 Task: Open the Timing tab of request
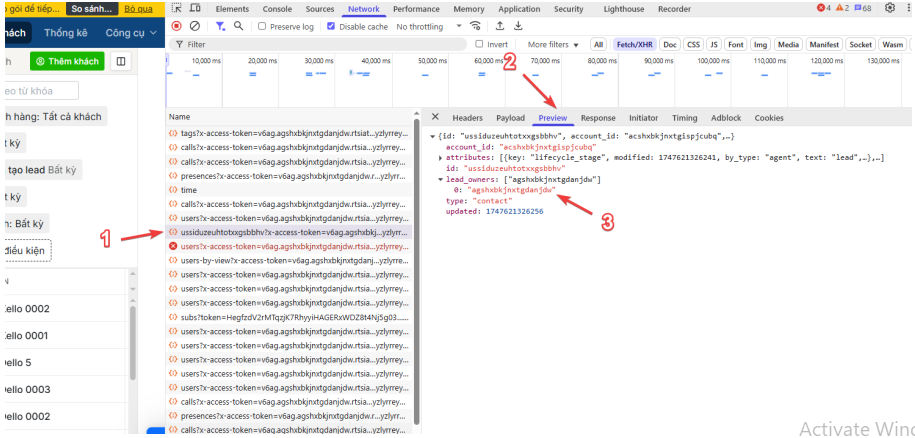click(x=684, y=118)
